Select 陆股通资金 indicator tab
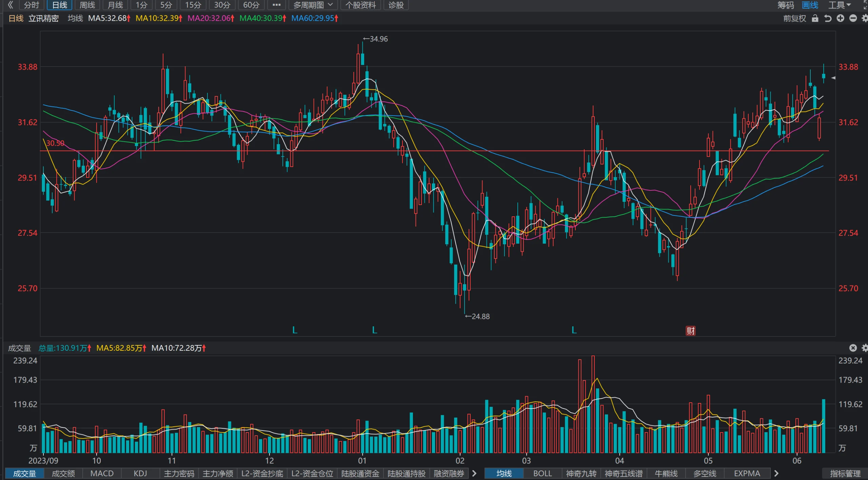 point(360,473)
